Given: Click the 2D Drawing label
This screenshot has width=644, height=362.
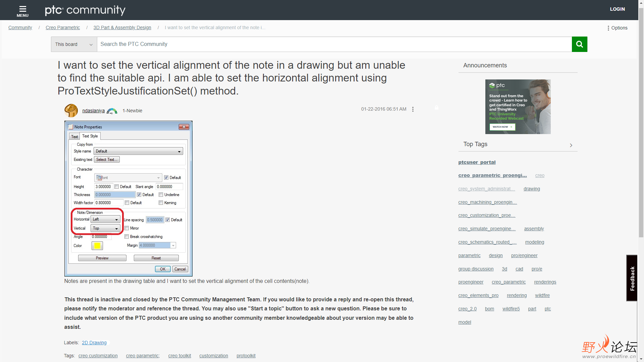Looking at the screenshot, I should tap(94, 343).
